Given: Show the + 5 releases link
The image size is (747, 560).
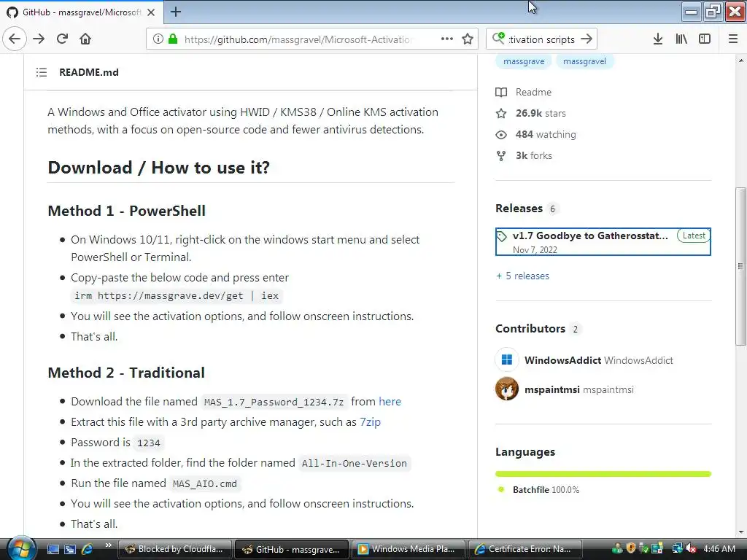Looking at the screenshot, I should 522,276.
